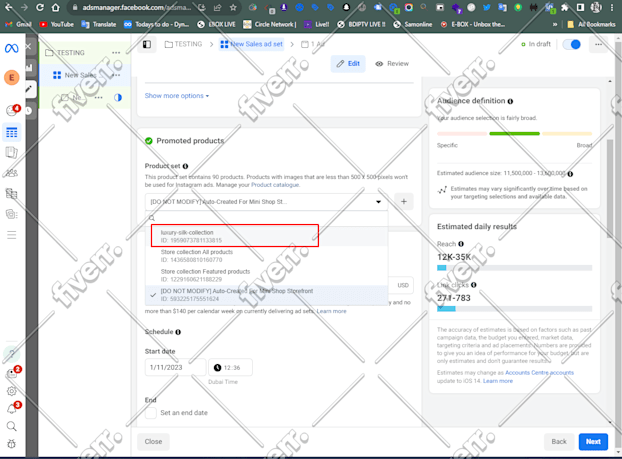
Task: Click the half-filled circle status icon on the ad row
Action: [118, 98]
